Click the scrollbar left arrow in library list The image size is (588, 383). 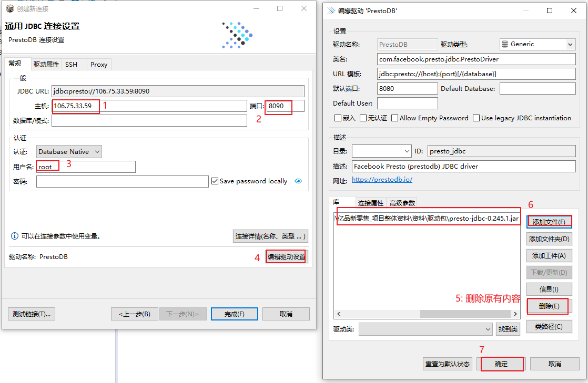pos(338,314)
